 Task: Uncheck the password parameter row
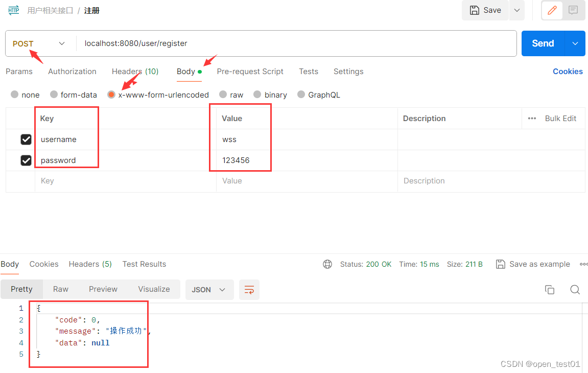pyautogui.click(x=26, y=160)
